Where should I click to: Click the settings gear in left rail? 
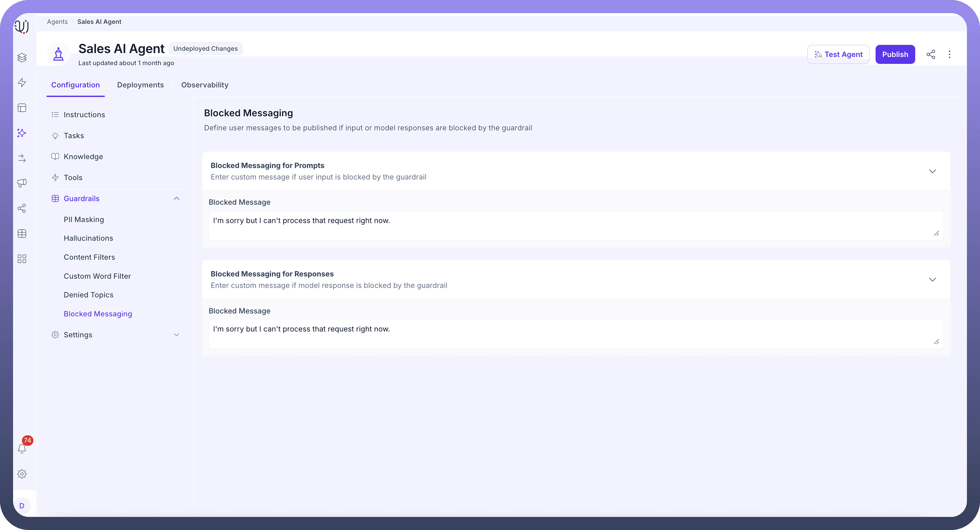(22, 474)
